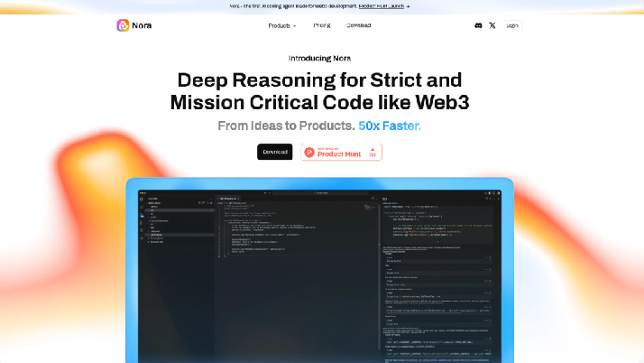Open the X (Twitter) icon link
This screenshot has height=363, width=644.
492,25
